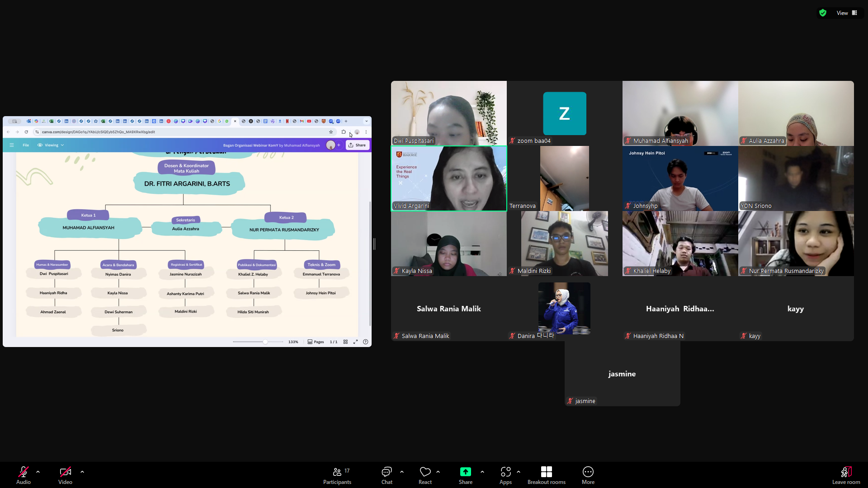868x488 pixels.
Task: Open Breakout rooms
Action: click(547, 475)
